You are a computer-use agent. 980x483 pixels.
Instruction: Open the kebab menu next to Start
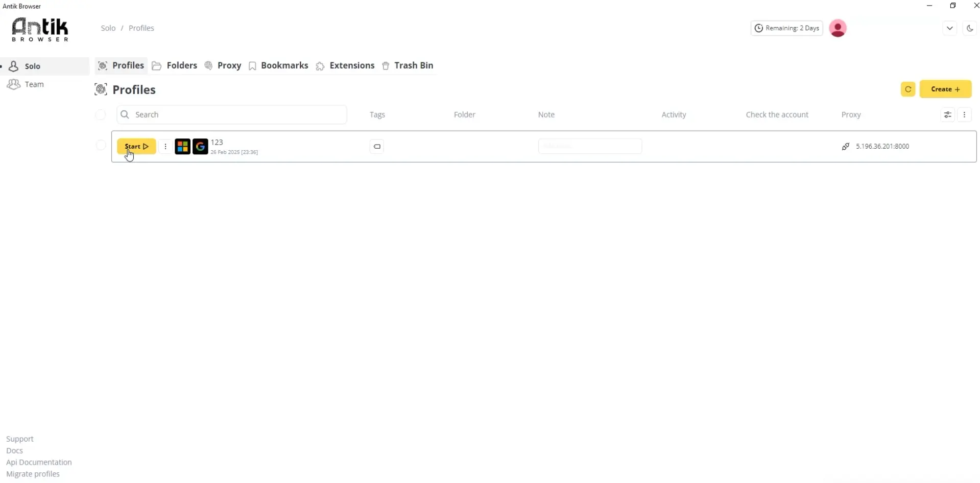[x=165, y=146]
